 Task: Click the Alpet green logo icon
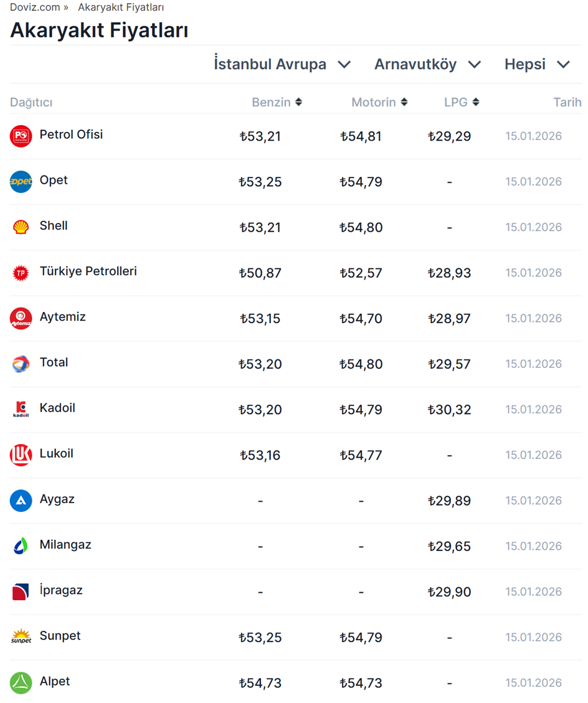21,683
